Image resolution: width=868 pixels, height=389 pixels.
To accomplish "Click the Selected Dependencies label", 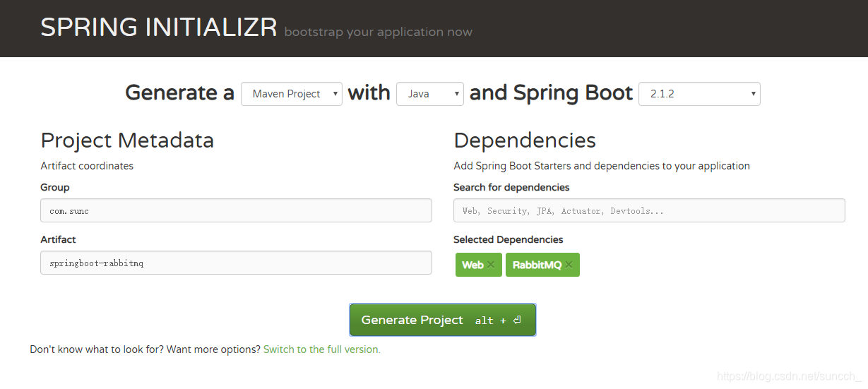I will [x=509, y=239].
